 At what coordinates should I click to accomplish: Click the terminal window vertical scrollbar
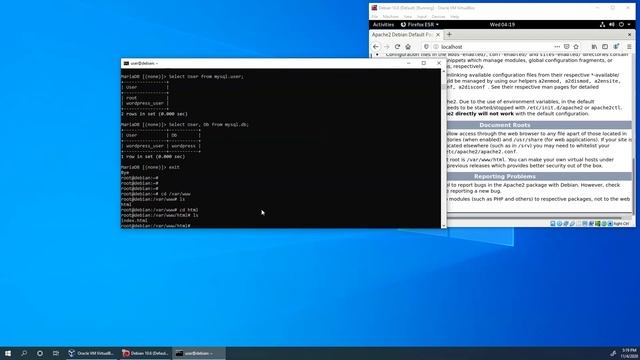(444, 148)
